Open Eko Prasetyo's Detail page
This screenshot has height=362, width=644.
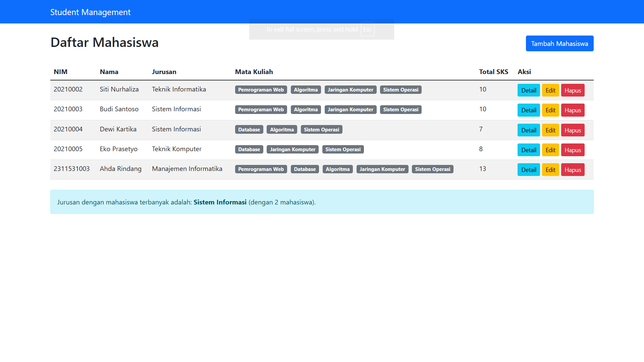[x=528, y=150]
